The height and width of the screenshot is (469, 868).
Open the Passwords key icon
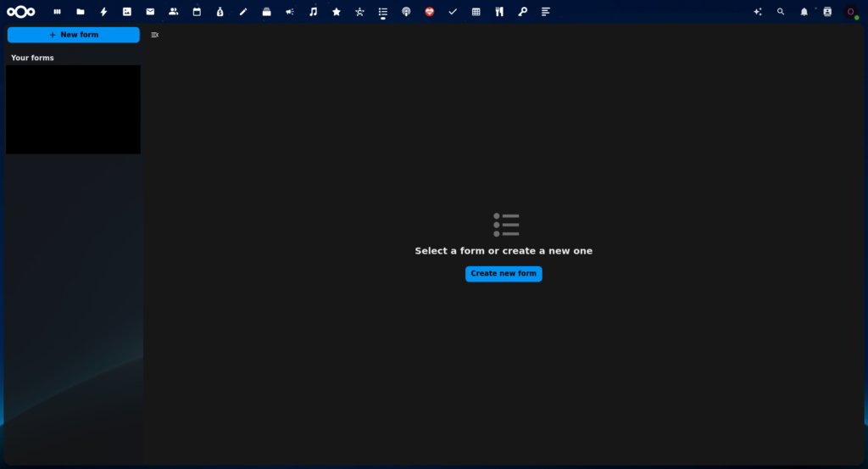tap(522, 12)
